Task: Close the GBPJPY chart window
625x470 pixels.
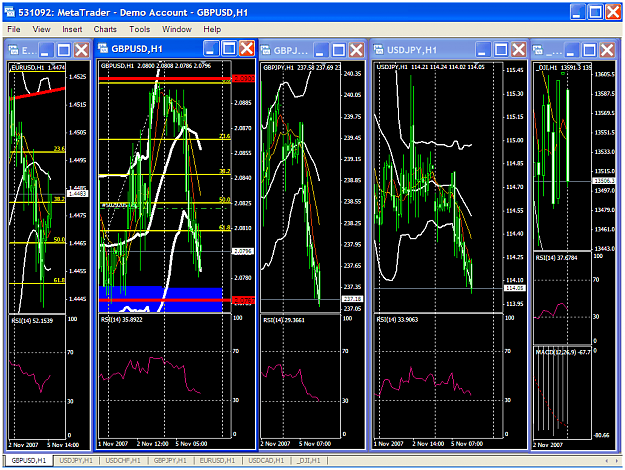Action: tap(356, 50)
